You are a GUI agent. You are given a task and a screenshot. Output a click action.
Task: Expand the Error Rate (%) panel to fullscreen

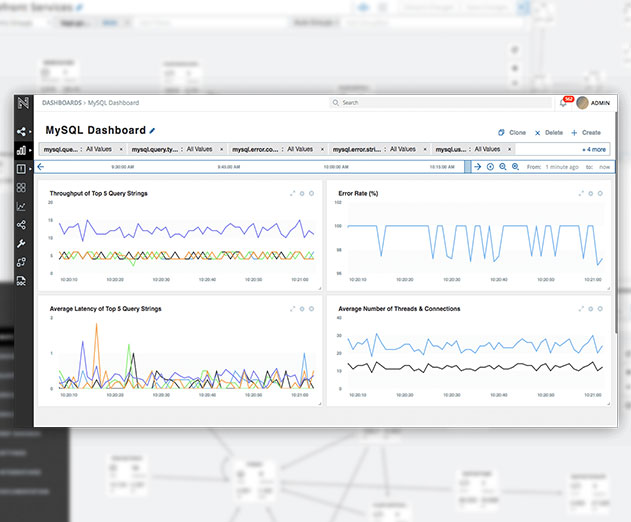coord(581,194)
